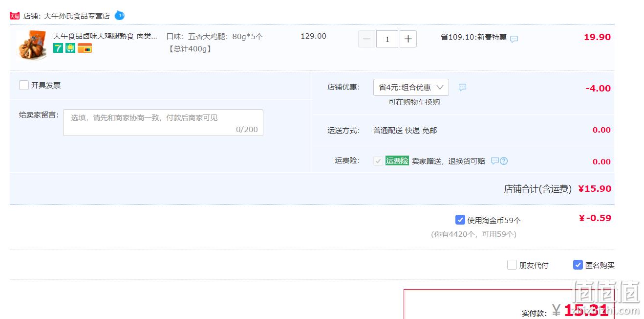Click 普通配送 快递 免邮 shipping text

(405, 130)
